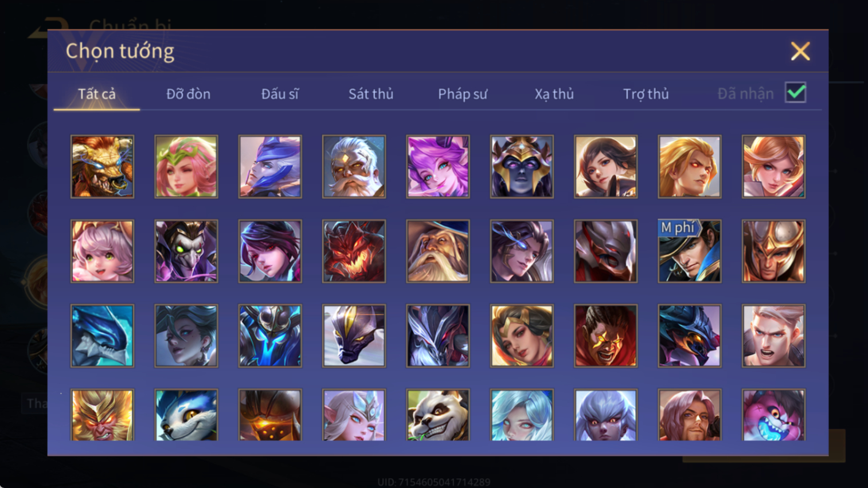The image size is (868, 488).
Task: Choose the wizard with grey hat hero
Action: (438, 251)
